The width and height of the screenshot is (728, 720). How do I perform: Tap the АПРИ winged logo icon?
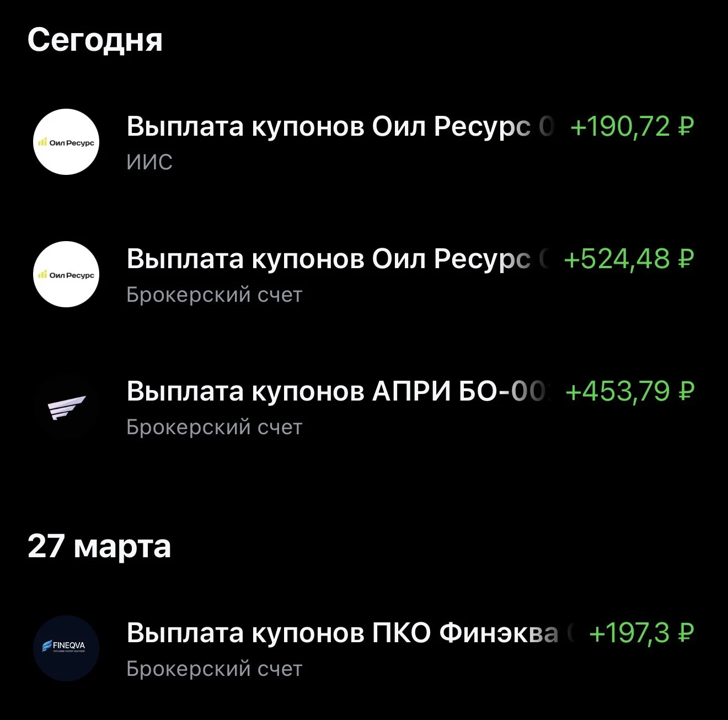pos(66,407)
